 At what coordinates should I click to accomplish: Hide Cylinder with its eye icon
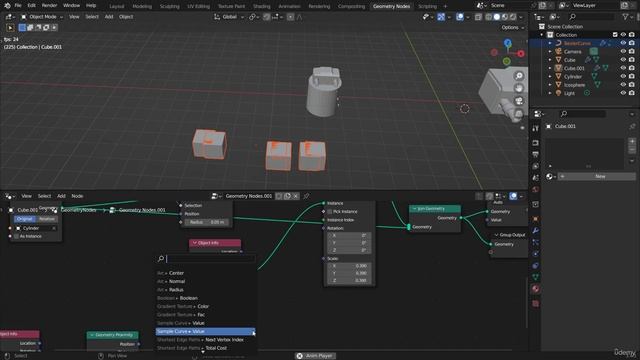click(x=623, y=76)
